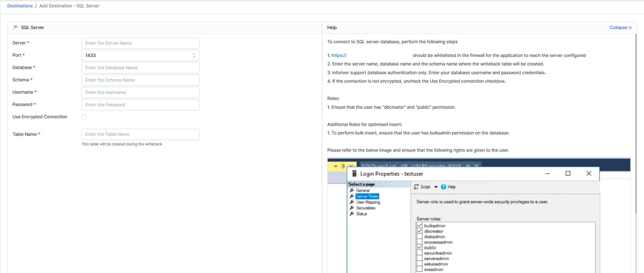Click the "Help" panel heading

(332, 27)
